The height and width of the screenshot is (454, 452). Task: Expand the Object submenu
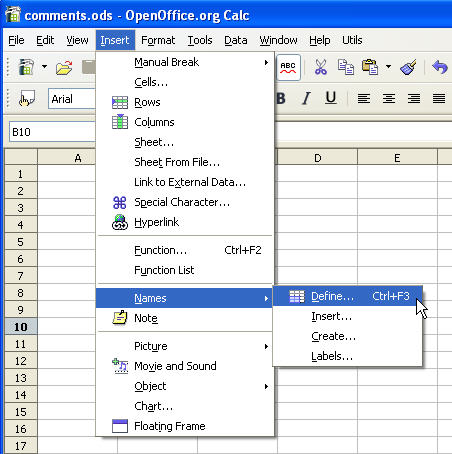click(185, 386)
